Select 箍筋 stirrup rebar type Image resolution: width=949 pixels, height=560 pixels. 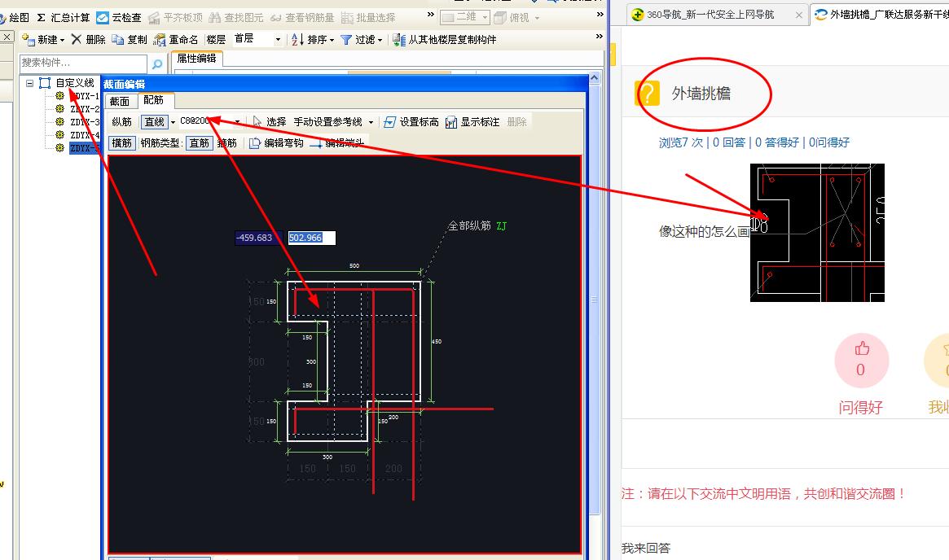(x=227, y=142)
